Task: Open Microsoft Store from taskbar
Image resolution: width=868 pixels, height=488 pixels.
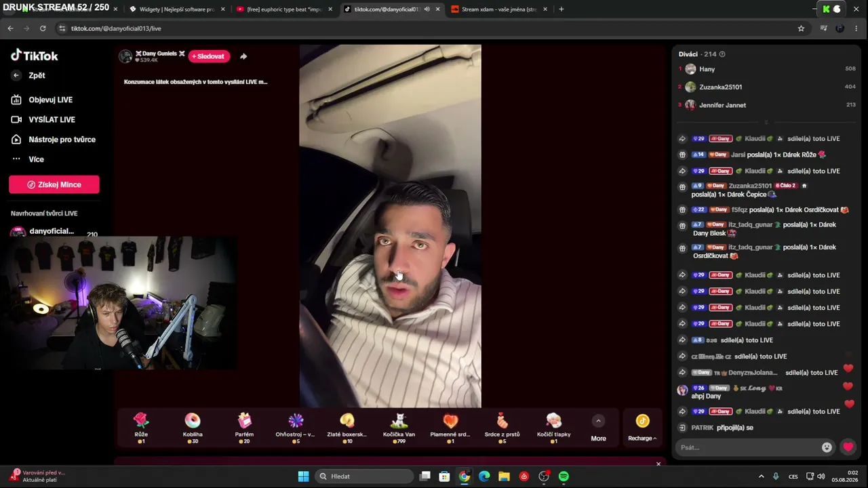Action: (x=444, y=476)
